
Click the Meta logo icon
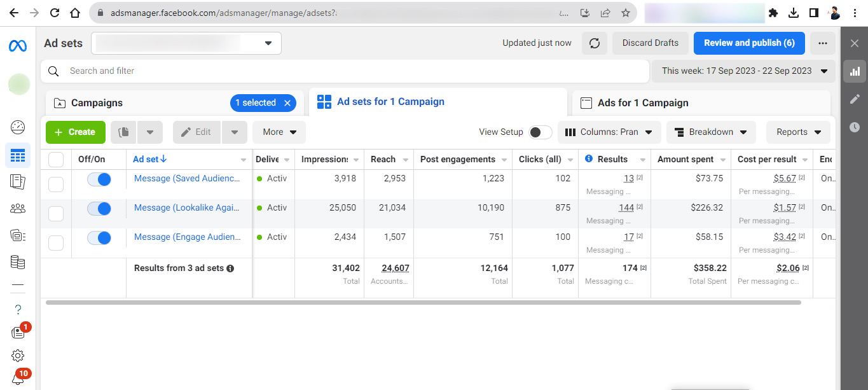tap(17, 46)
